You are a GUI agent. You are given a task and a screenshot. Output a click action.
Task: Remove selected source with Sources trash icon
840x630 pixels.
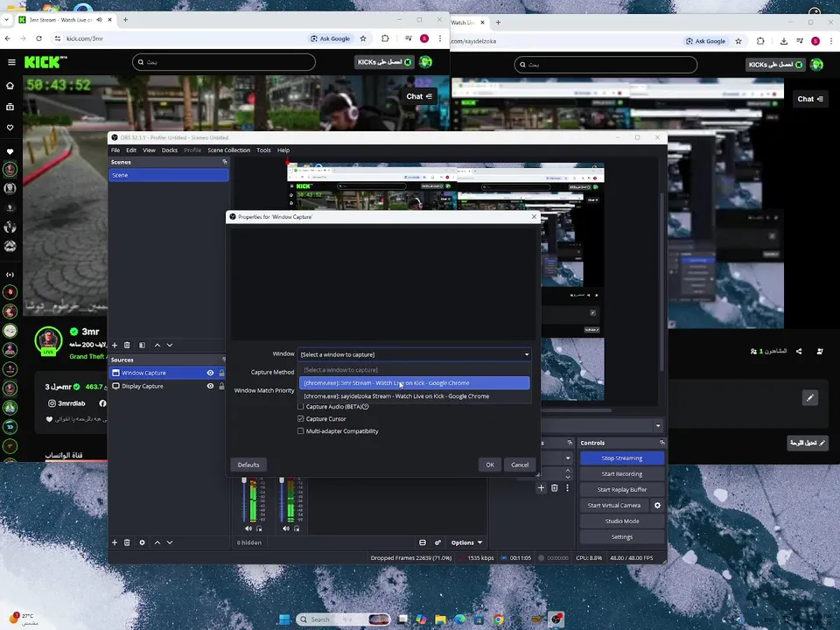point(127,542)
